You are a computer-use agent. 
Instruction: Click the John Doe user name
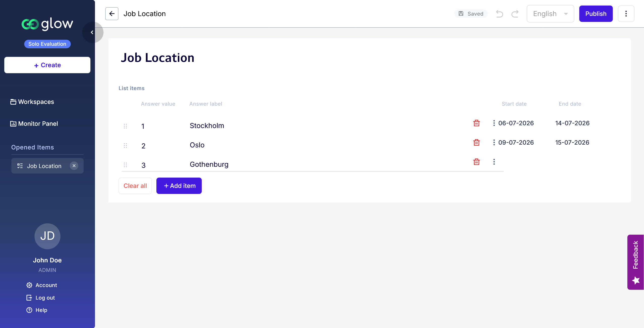[47, 260]
